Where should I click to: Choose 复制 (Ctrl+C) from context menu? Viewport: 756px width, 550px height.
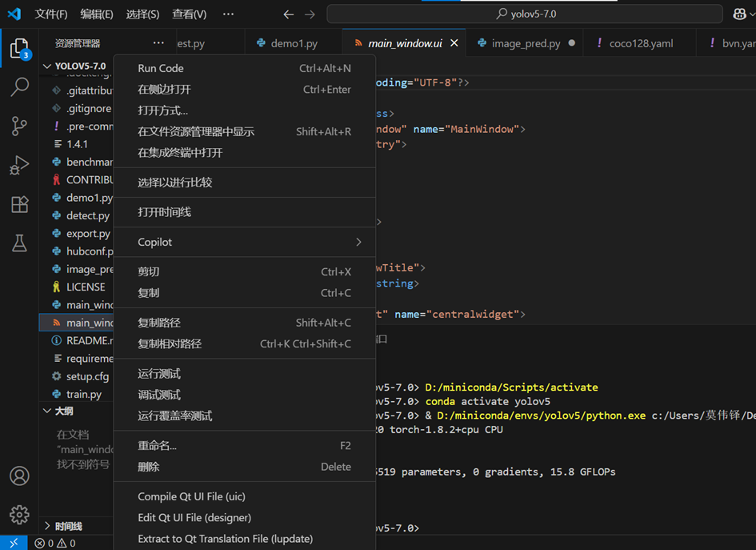click(x=245, y=293)
